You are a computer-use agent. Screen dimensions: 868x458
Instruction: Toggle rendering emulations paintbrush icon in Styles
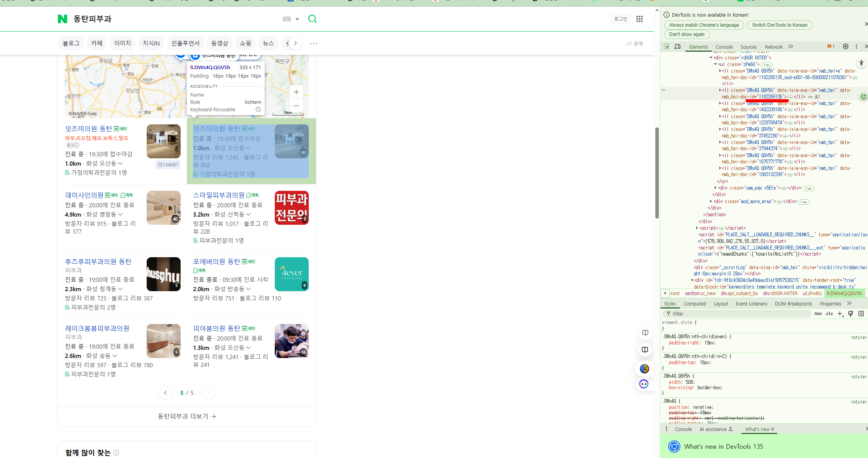coord(851,314)
